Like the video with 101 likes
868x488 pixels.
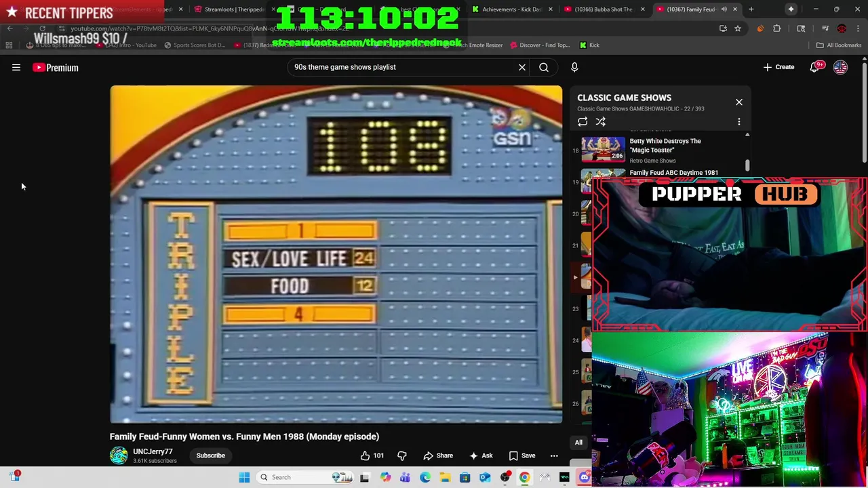tap(372, 455)
